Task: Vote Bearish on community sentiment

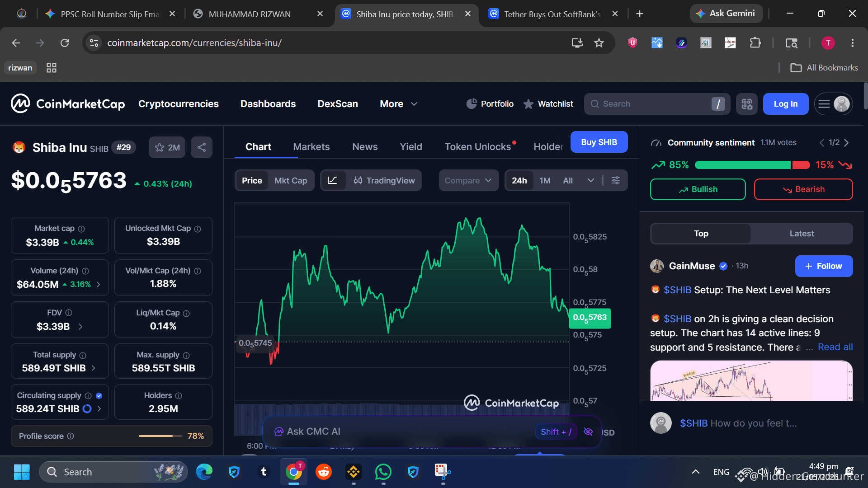Action: pos(803,189)
